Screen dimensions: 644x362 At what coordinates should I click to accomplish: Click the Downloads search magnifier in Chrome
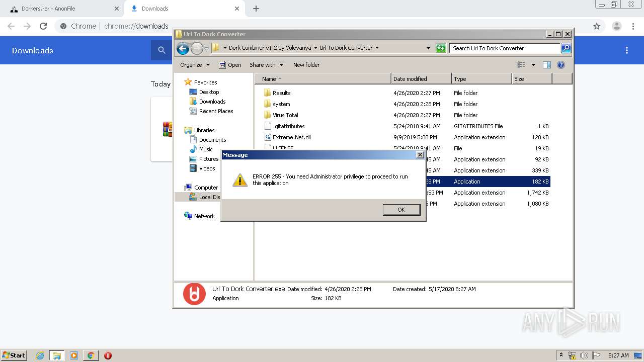point(162,50)
